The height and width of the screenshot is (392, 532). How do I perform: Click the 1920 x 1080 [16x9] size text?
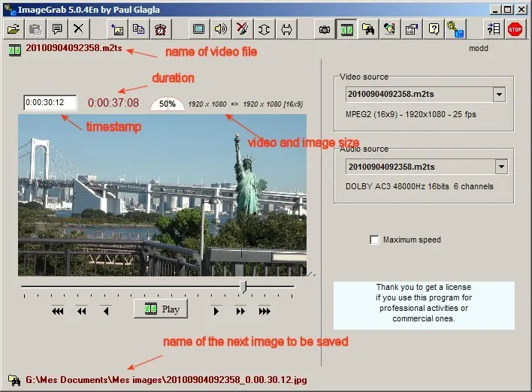click(273, 104)
